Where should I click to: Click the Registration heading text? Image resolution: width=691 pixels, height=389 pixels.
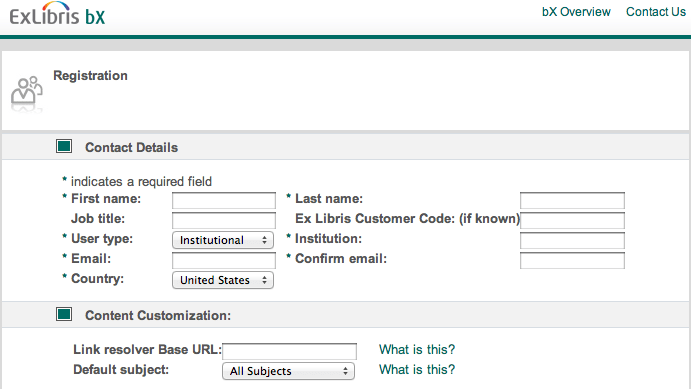pos(90,75)
